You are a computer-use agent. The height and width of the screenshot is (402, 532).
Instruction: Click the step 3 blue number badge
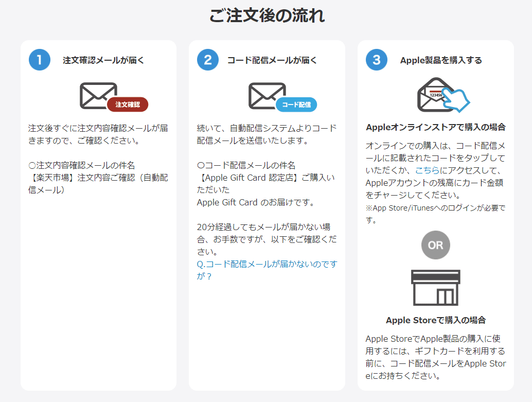[376, 60]
